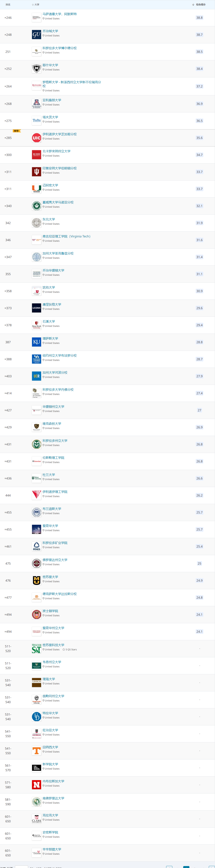Click the Miami U logo
Viewport: 215px width, 868px height.
click(x=36, y=189)
